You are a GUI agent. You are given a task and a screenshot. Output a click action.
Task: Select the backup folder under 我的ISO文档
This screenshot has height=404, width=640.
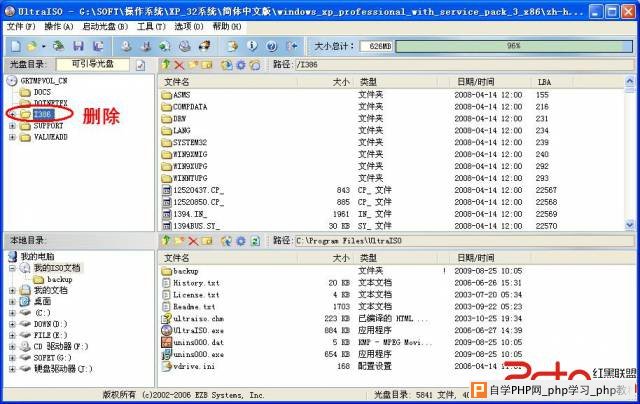pos(60,280)
